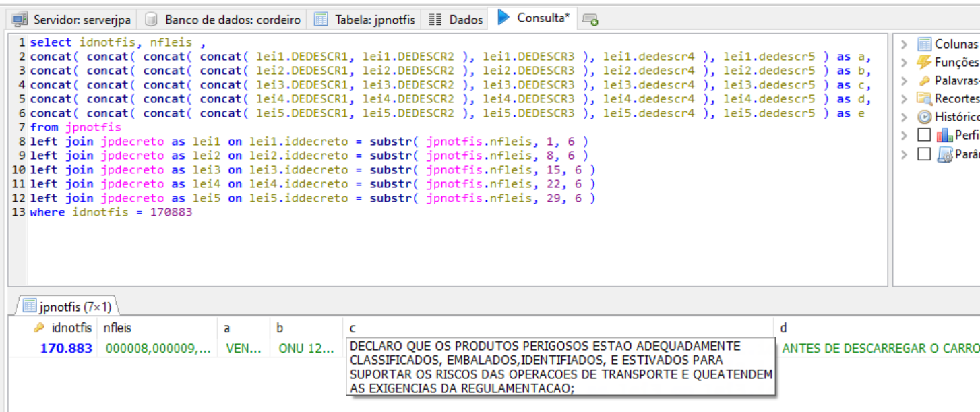Tick the Parâmetros checkbox

pos(924,154)
